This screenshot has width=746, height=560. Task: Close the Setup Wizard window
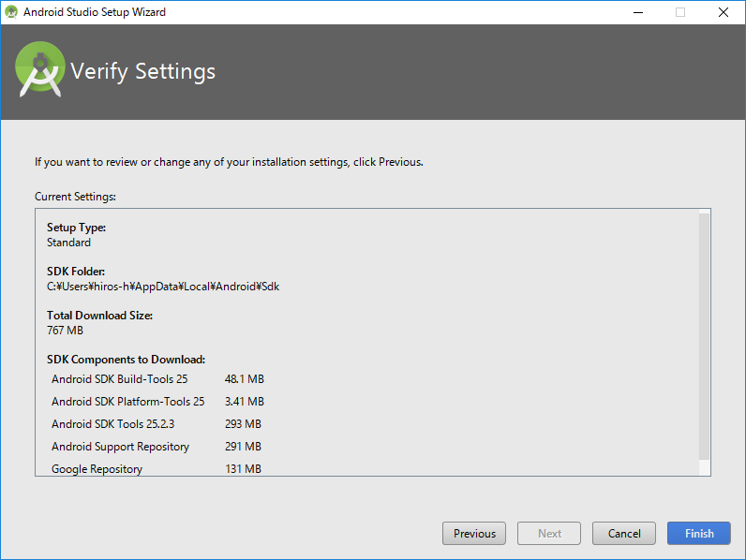[x=723, y=12]
